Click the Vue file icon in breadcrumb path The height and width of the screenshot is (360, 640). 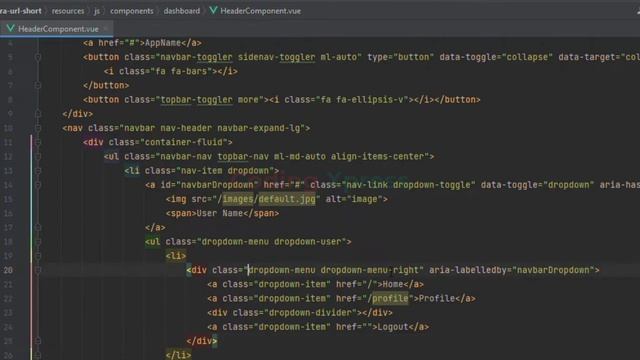click(213, 11)
